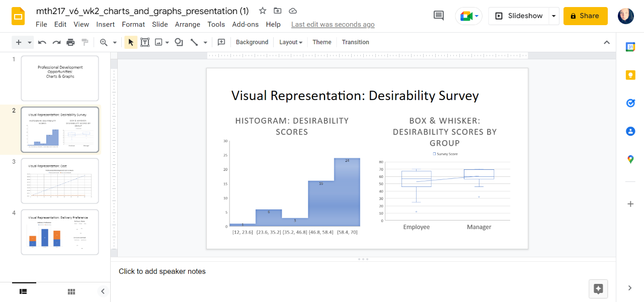Click the Share button
The height and width of the screenshot is (302, 644).
(x=585, y=16)
